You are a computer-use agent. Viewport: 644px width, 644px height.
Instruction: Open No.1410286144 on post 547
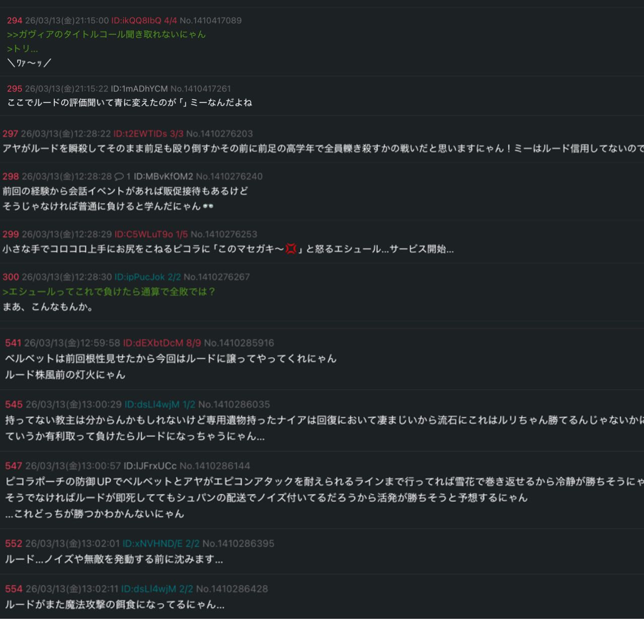point(214,466)
